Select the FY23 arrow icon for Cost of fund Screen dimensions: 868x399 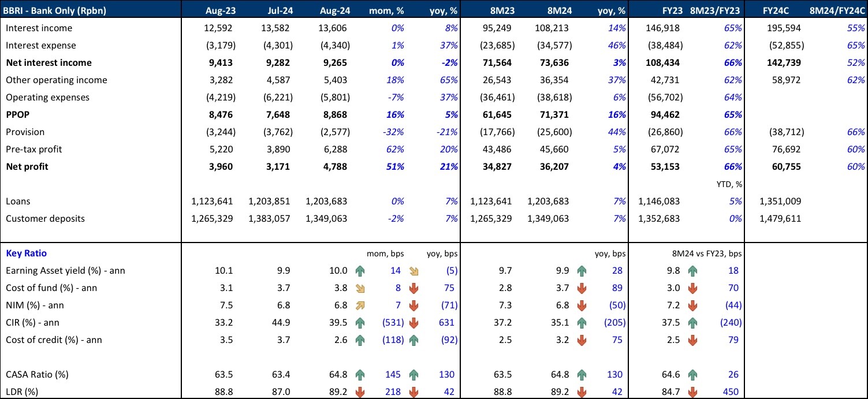(x=693, y=288)
